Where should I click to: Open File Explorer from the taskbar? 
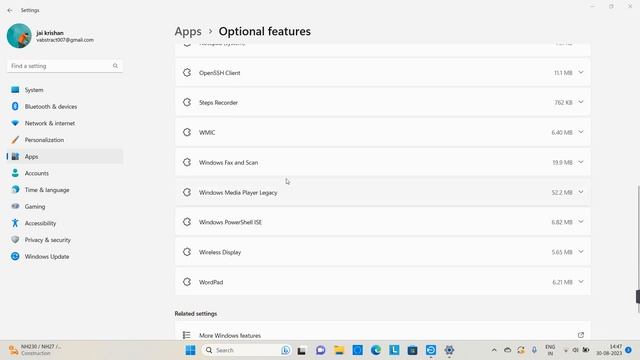pyautogui.click(x=339, y=350)
